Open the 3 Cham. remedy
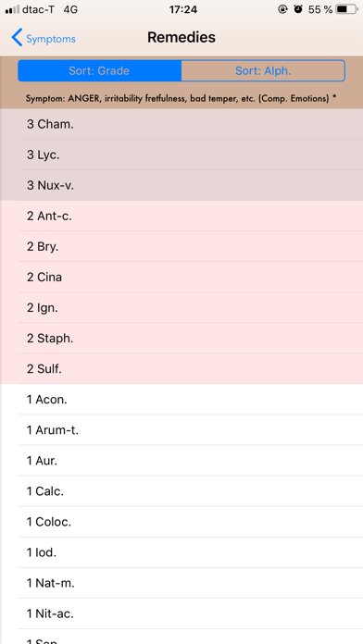This screenshot has height=644, width=363. 181,124
